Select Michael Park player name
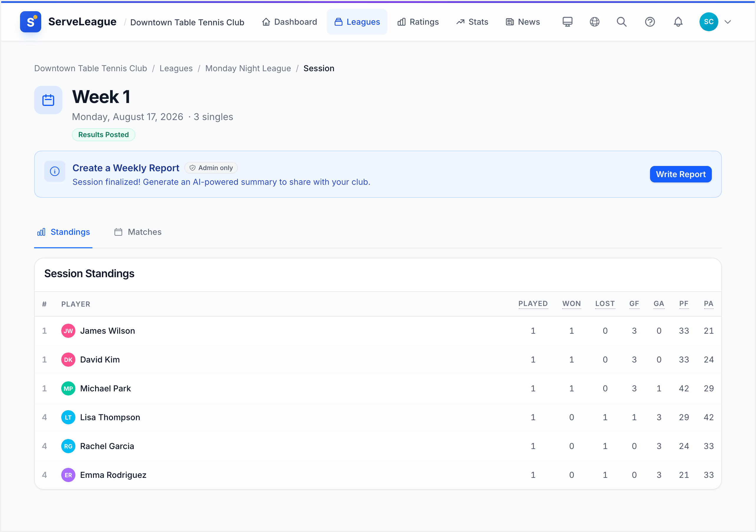The image size is (756, 532). tap(105, 388)
